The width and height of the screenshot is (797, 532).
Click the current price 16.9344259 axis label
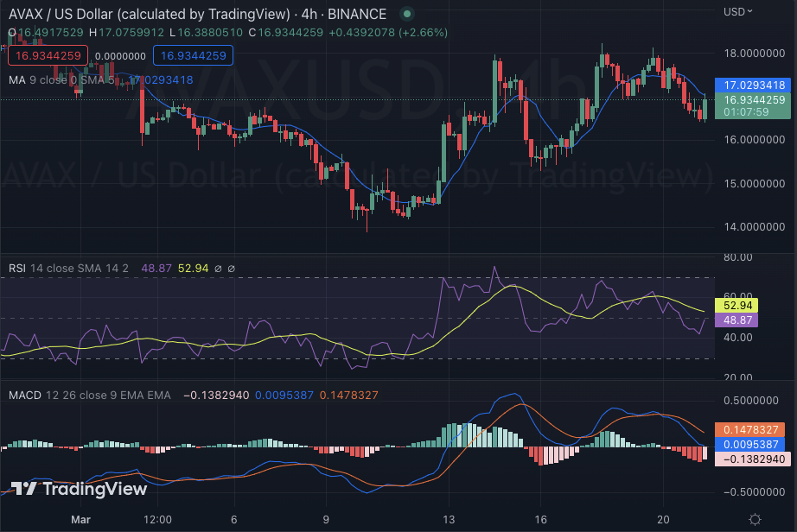tap(753, 105)
